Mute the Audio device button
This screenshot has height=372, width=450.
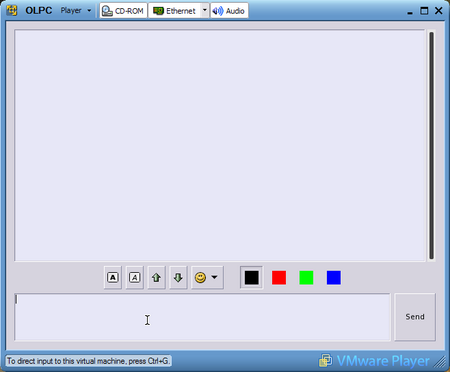229,11
